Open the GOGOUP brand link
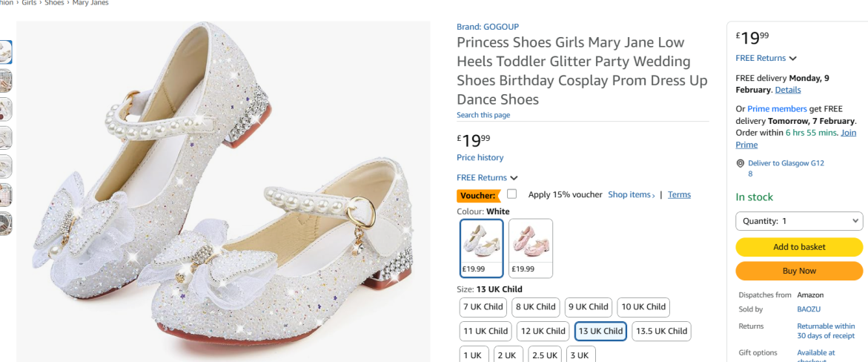868x362 pixels. (488, 27)
